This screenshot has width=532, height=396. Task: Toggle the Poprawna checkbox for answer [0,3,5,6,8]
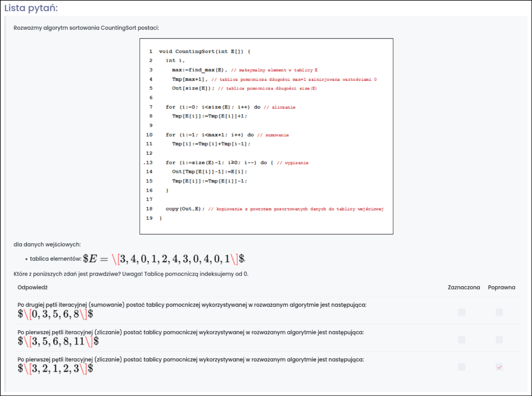coord(499,312)
